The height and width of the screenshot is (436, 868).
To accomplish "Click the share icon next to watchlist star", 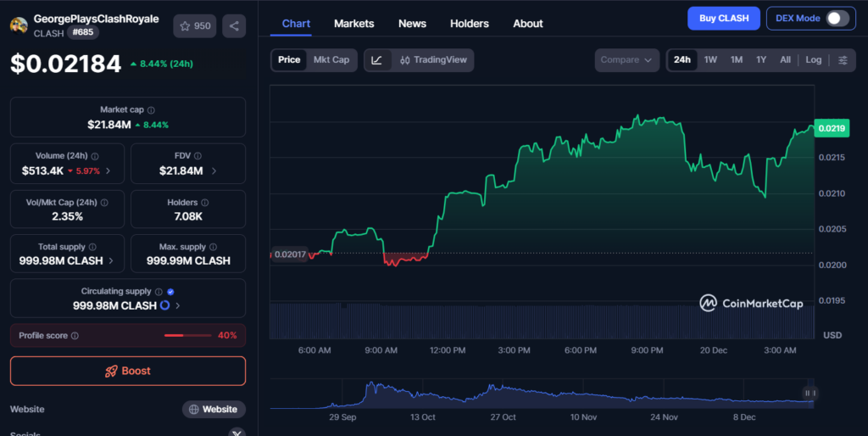I will [x=234, y=26].
